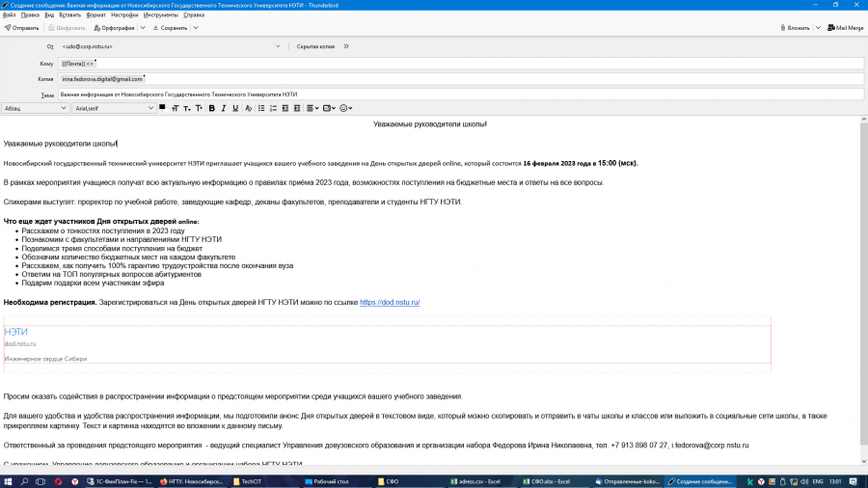This screenshot has height=488, width=868.
Task: Switch to the Yandex browser taskbar icon
Action: [x=74, y=481]
